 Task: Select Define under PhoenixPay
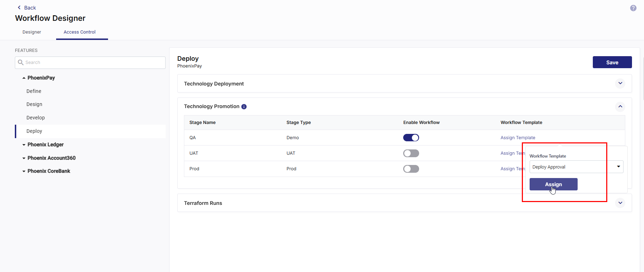coord(34,91)
